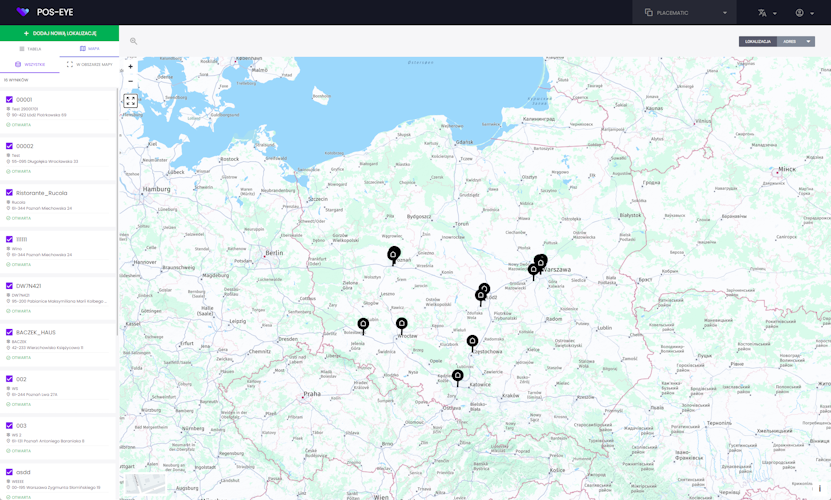The width and height of the screenshot is (831, 500).
Task: Toggle the Ristorante_Rucola checkbox
Action: (x=9, y=193)
